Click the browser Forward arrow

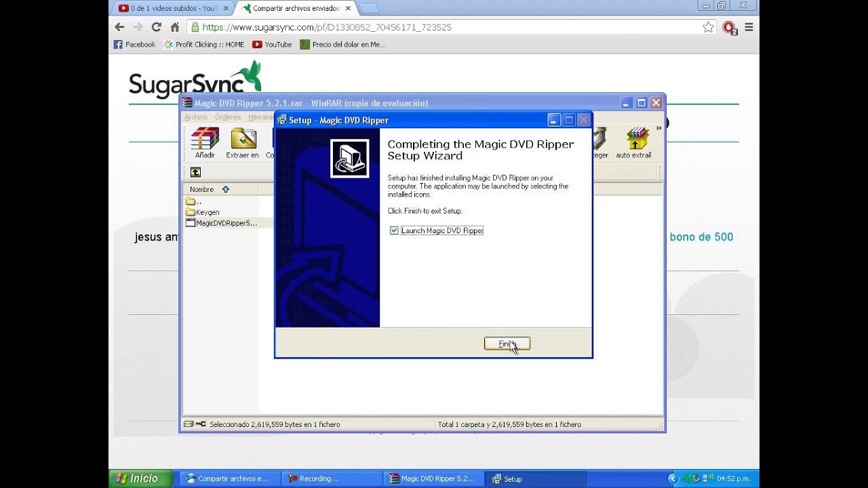[x=138, y=27]
